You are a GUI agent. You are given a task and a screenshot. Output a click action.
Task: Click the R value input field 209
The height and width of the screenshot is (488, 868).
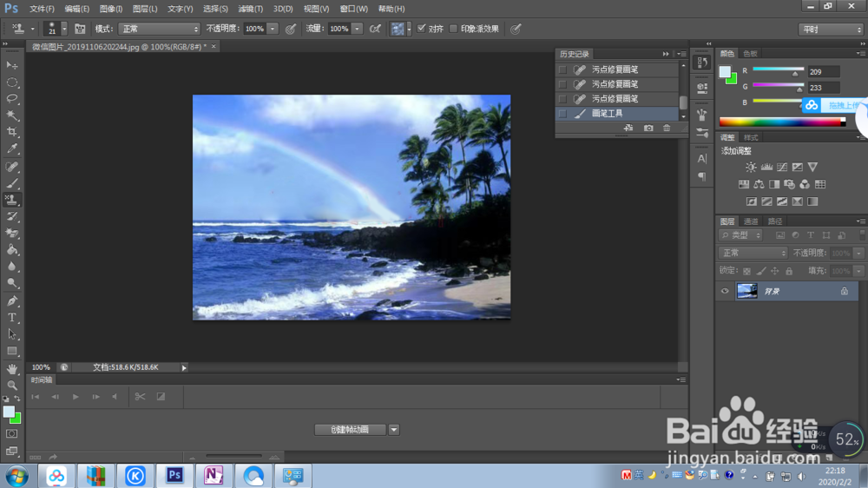pyautogui.click(x=823, y=71)
